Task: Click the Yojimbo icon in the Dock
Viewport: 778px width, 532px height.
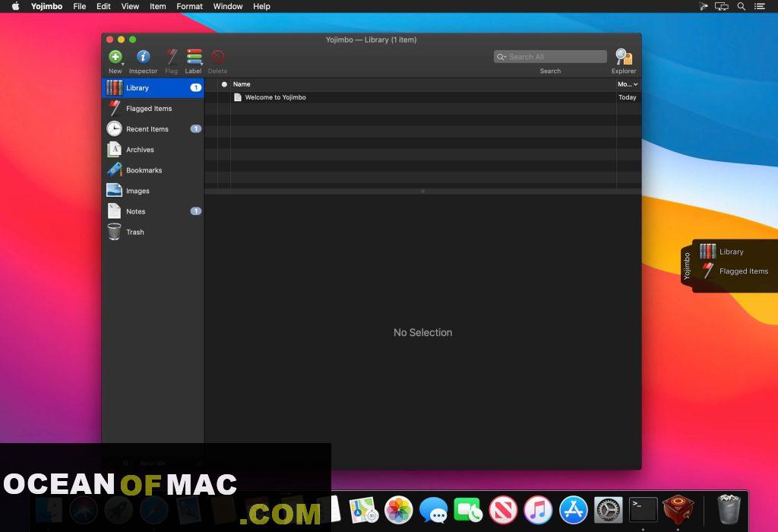Action: pos(678,510)
